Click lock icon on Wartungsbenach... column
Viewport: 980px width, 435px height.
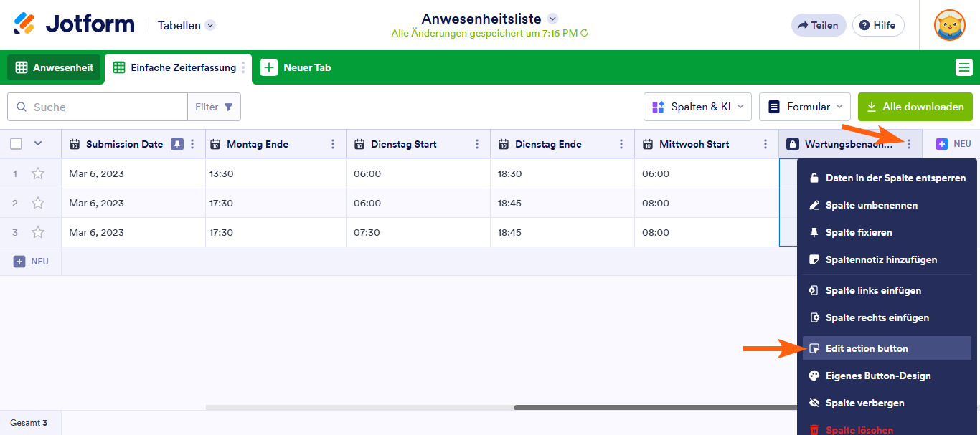click(792, 144)
